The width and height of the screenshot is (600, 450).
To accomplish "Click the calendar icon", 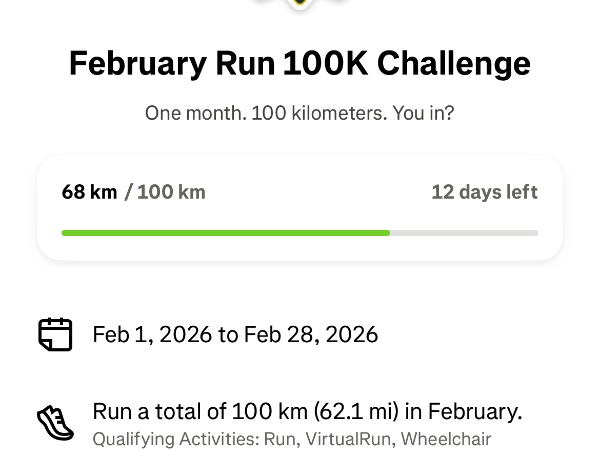I will coord(55,334).
